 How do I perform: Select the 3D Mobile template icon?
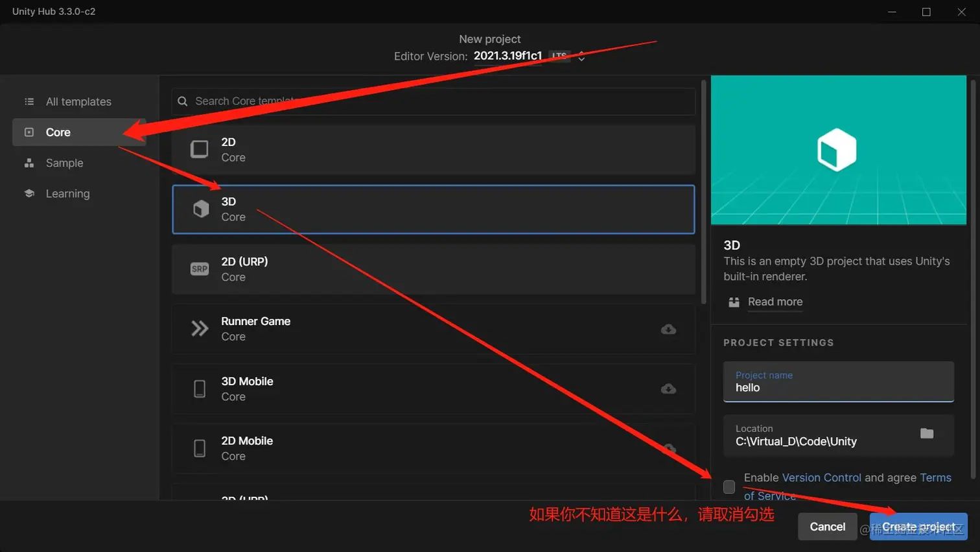pyautogui.click(x=199, y=388)
